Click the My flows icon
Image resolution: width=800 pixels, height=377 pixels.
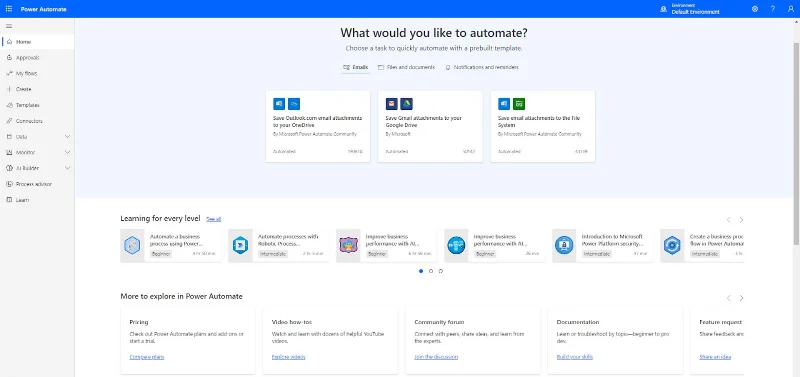tap(10, 73)
